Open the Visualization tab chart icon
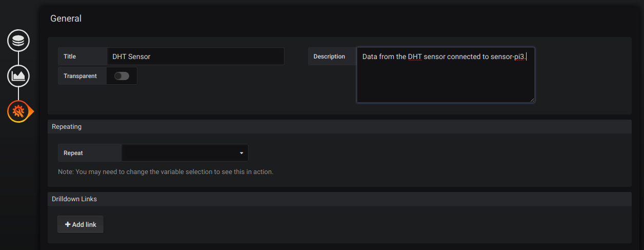644x250 pixels. 18,76
